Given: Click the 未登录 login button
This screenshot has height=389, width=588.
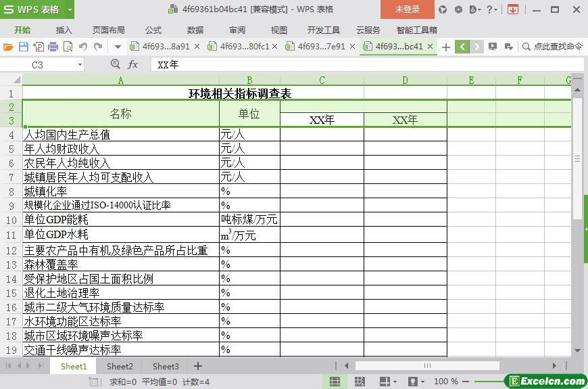Looking at the screenshot, I should point(408,9).
